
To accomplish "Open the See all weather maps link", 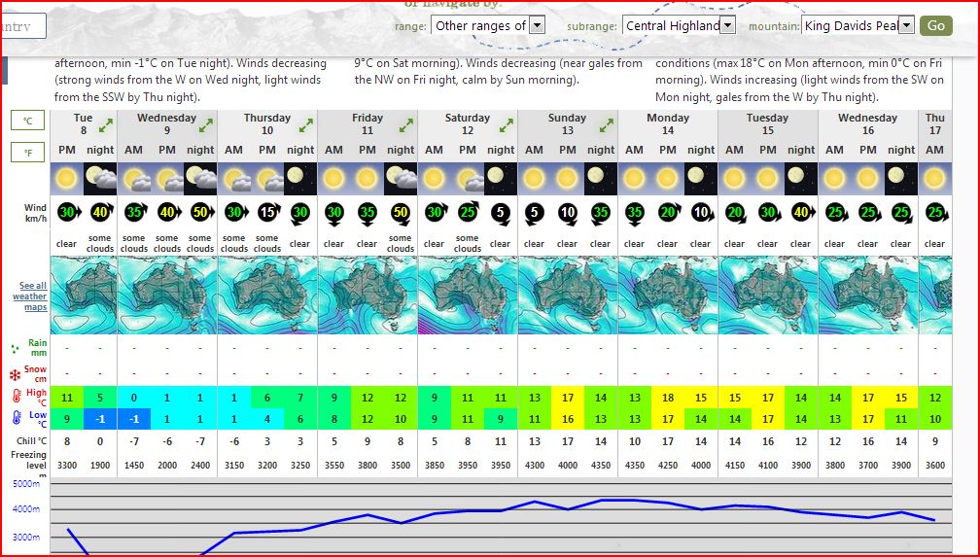I will 30,296.
